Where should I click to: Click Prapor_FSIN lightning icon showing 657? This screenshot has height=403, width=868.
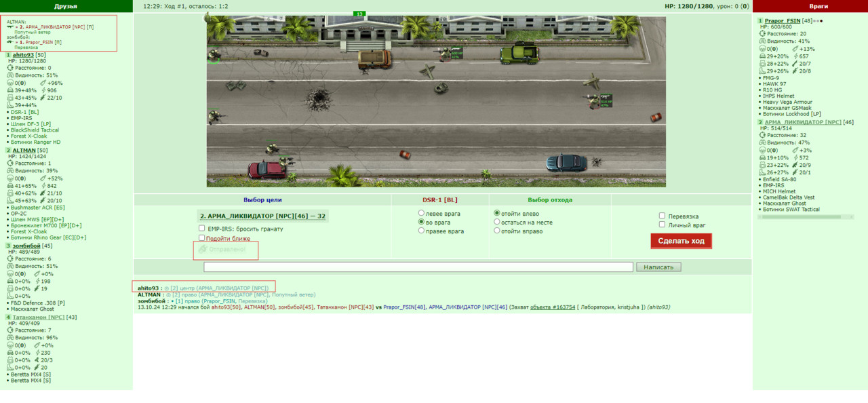pos(796,56)
